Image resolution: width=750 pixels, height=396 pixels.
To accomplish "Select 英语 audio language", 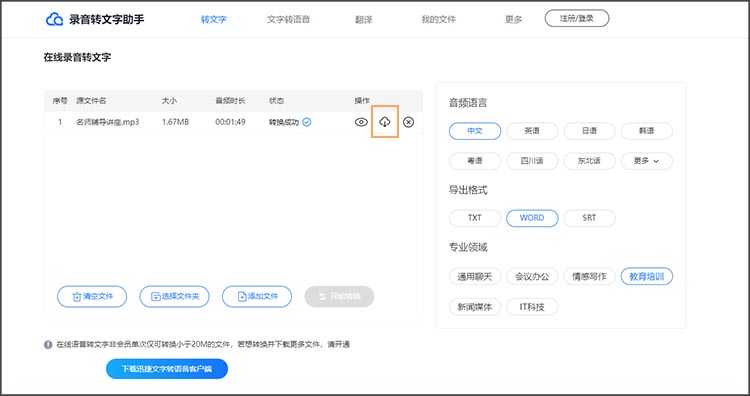I will [532, 131].
